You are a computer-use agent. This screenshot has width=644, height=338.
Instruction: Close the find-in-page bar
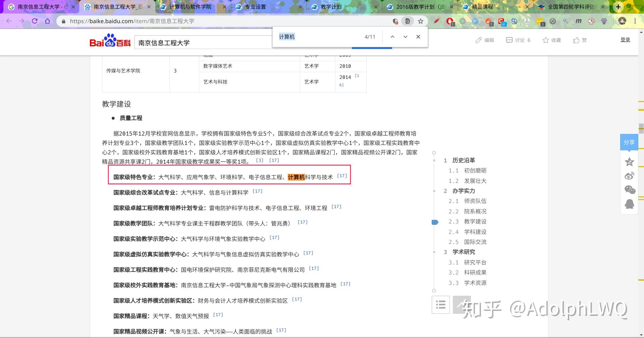418,37
